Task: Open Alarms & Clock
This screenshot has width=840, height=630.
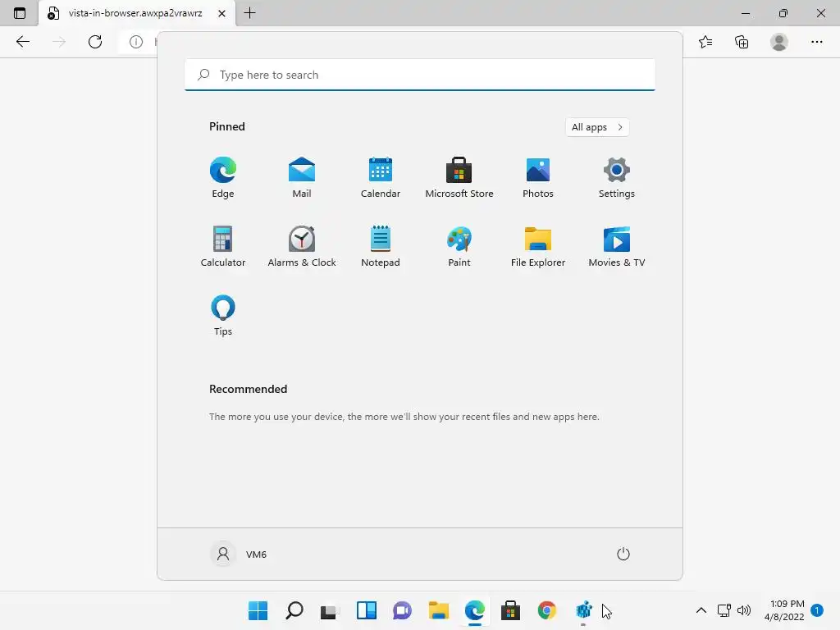Action: click(x=302, y=246)
